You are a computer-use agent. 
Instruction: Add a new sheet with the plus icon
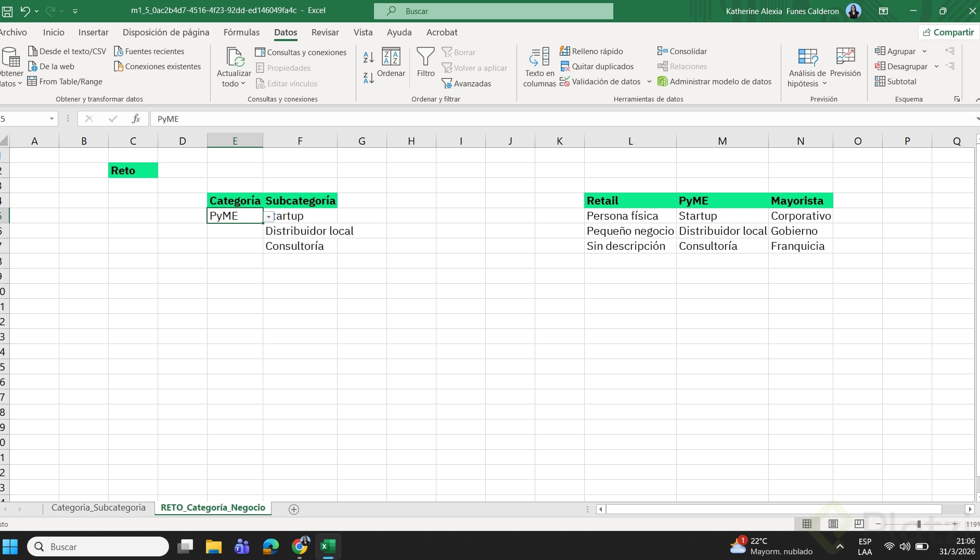click(294, 510)
